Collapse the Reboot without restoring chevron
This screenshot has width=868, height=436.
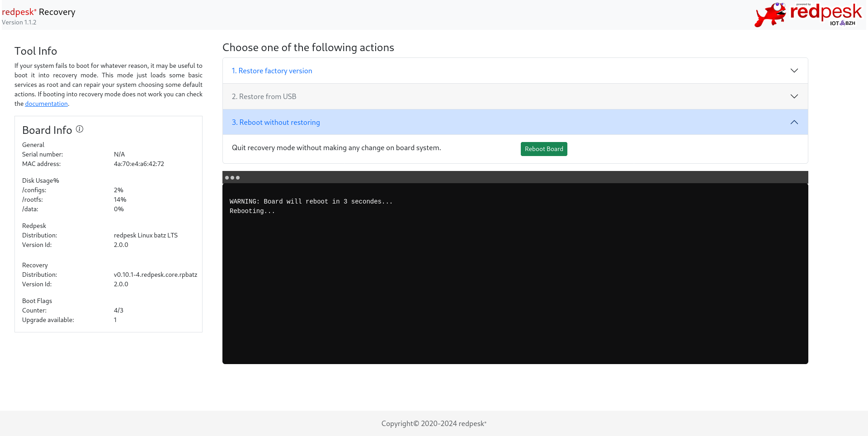[794, 122]
